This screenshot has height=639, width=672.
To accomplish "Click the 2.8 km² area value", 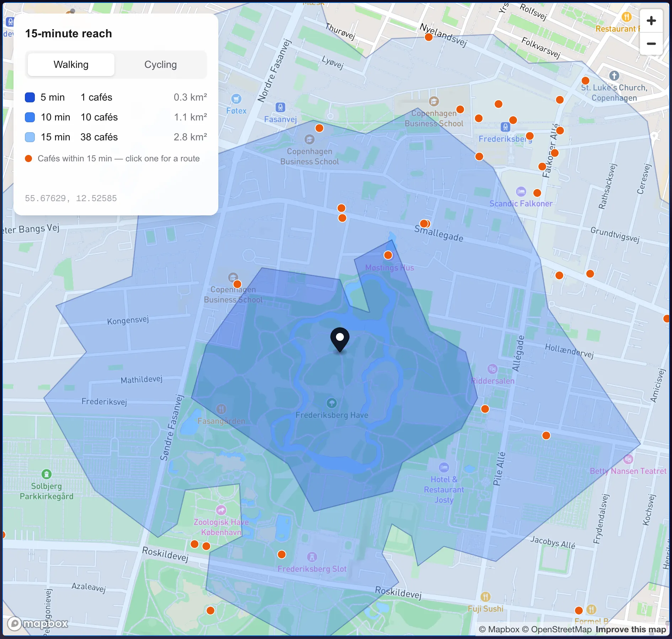I will pyautogui.click(x=190, y=137).
